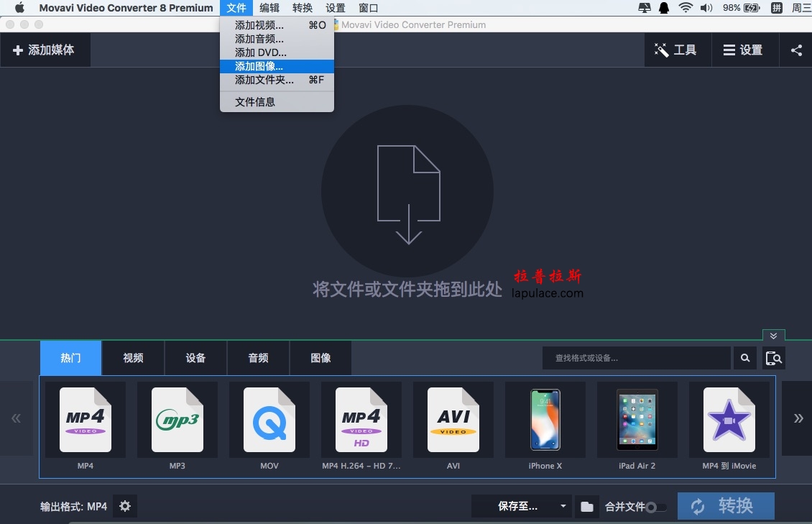The image size is (812, 524).
Task: Open the 编辑 menu
Action: tap(269, 8)
